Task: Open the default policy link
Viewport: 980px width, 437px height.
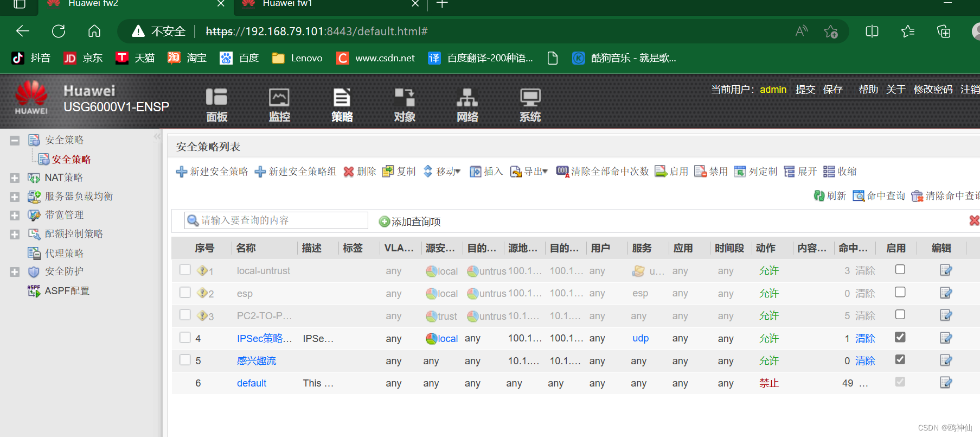Action: pyautogui.click(x=252, y=383)
